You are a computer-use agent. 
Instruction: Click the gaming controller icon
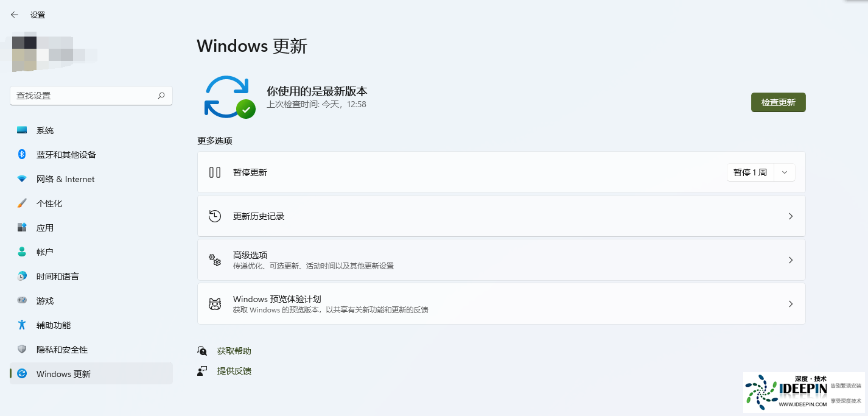(22, 301)
